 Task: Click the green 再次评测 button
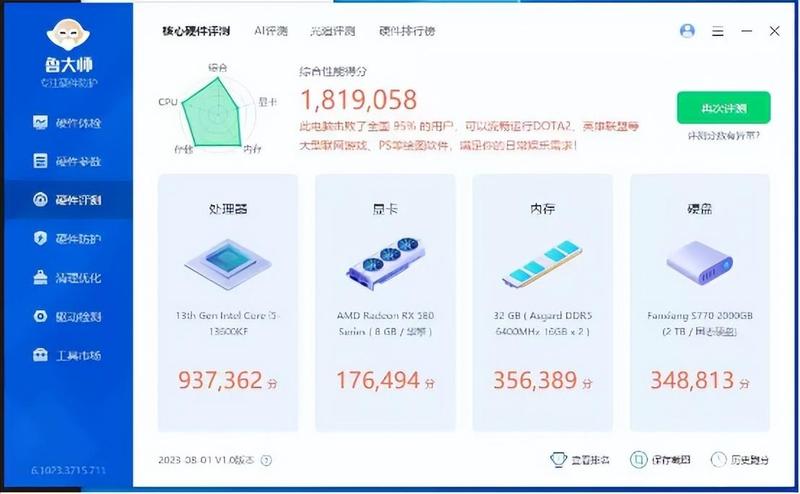[723, 108]
